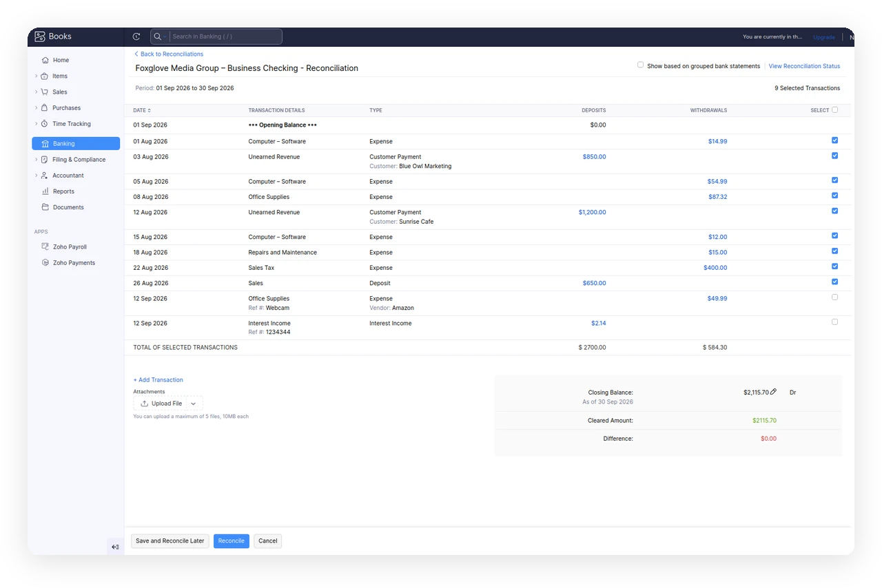882x588 pixels.
Task: Click the Purchases bag icon
Action: click(x=45, y=107)
